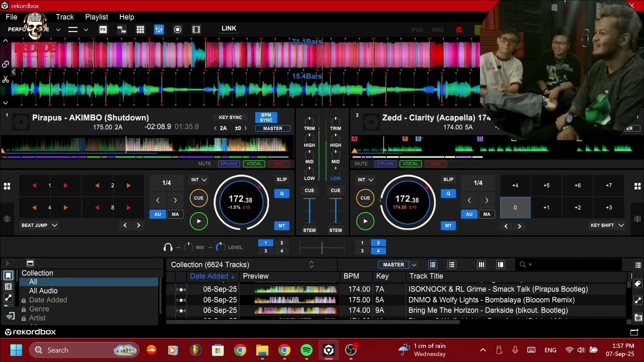
Task: Toggle MASTER on deck 1
Action: [x=273, y=129]
